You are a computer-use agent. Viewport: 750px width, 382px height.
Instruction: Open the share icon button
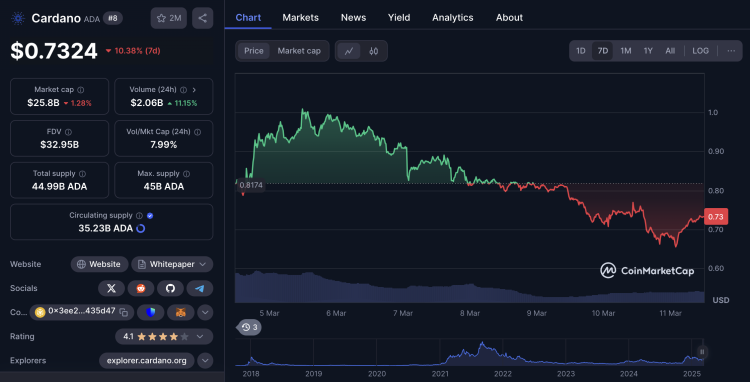pyautogui.click(x=202, y=18)
